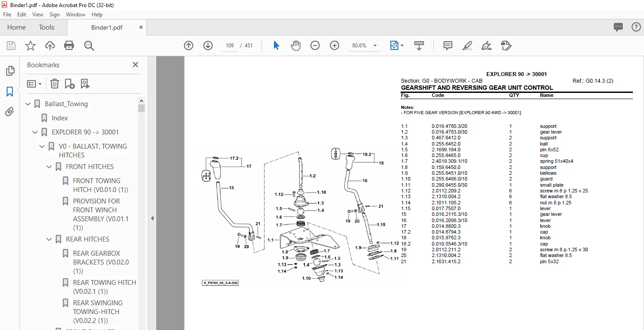Open the Index bookmark
Screen dimensions: 644x330
tap(60, 118)
